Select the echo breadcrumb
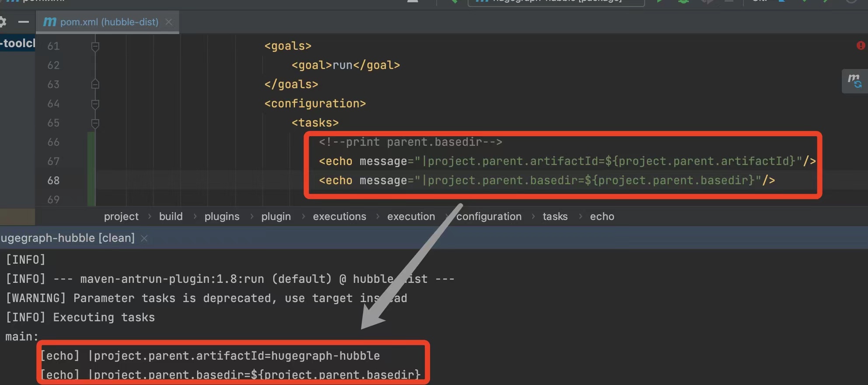Image resolution: width=868 pixels, height=385 pixels. (x=602, y=217)
